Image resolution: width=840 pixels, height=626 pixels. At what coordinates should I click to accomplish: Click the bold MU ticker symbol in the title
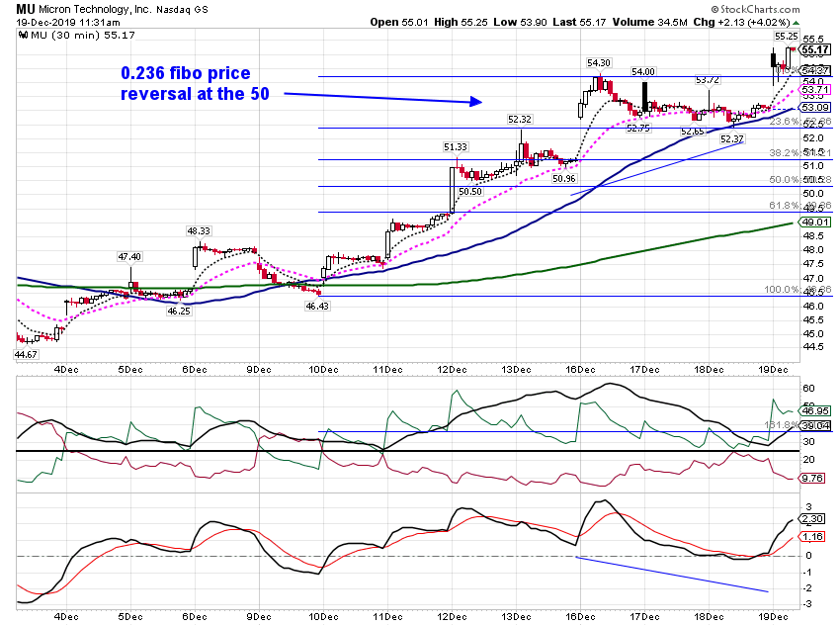click(x=25, y=9)
